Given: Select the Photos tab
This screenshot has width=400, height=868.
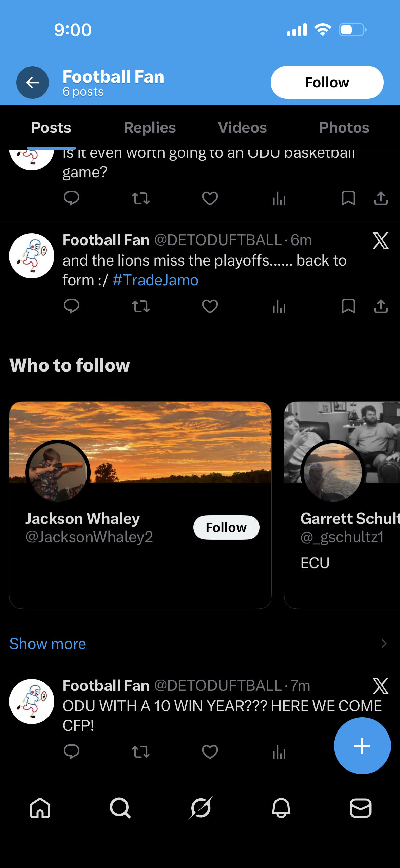Looking at the screenshot, I should (x=344, y=128).
